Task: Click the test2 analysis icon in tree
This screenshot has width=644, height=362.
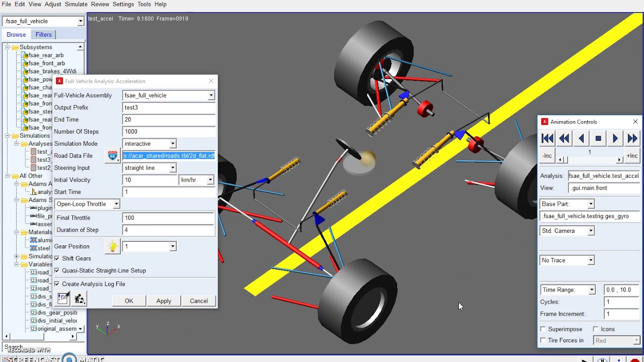Action: [x=33, y=168]
